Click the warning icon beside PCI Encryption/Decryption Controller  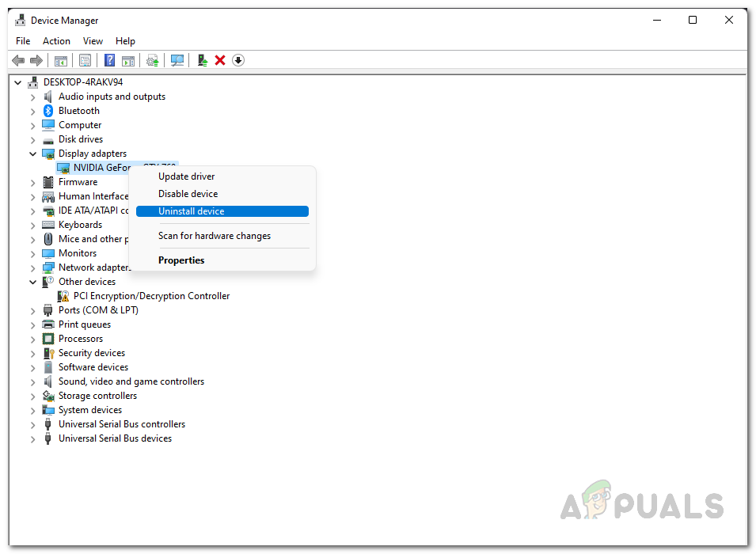click(x=63, y=296)
